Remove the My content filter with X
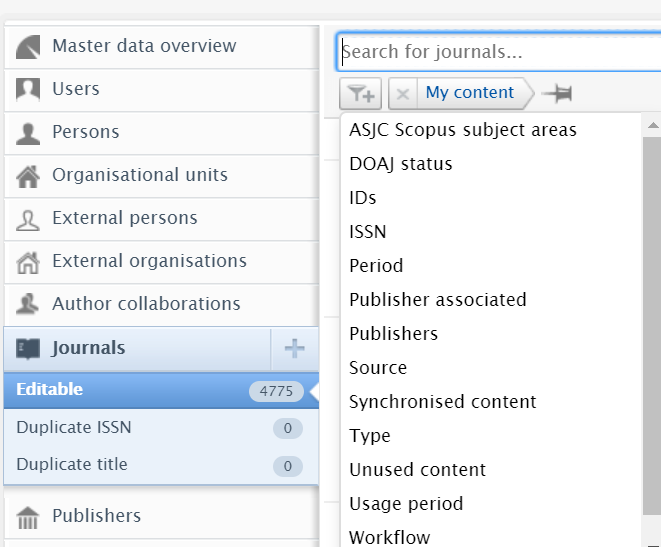The width and height of the screenshot is (661, 547). [402, 94]
